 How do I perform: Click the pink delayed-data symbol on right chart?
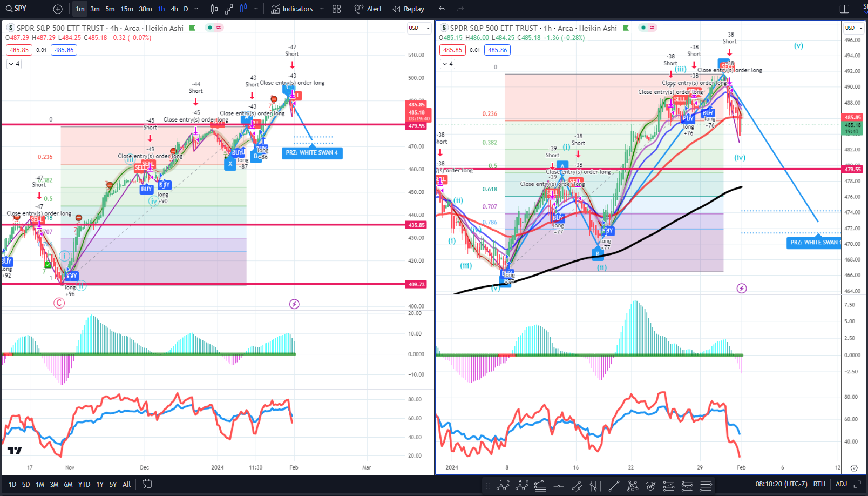tap(652, 28)
